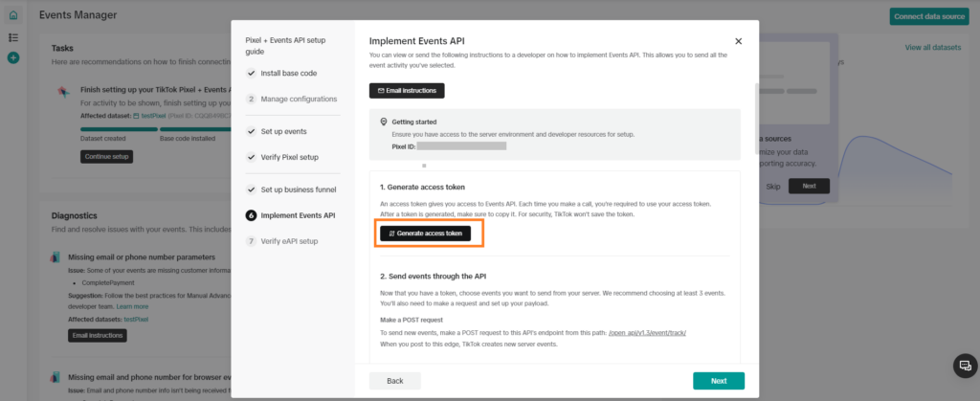Close the Implement Events API dialog

click(738, 42)
